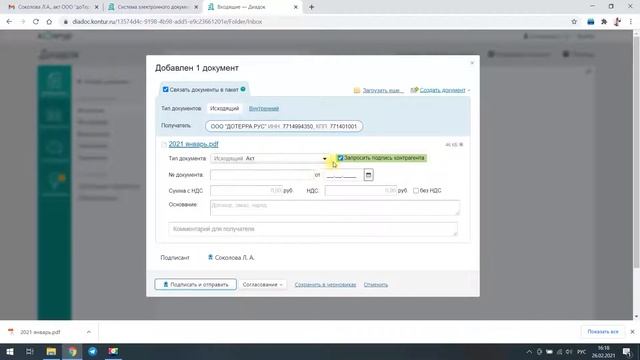Click 'Подписать и отправить' button
The height and width of the screenshot is (360, 640).
coord(196,284)
